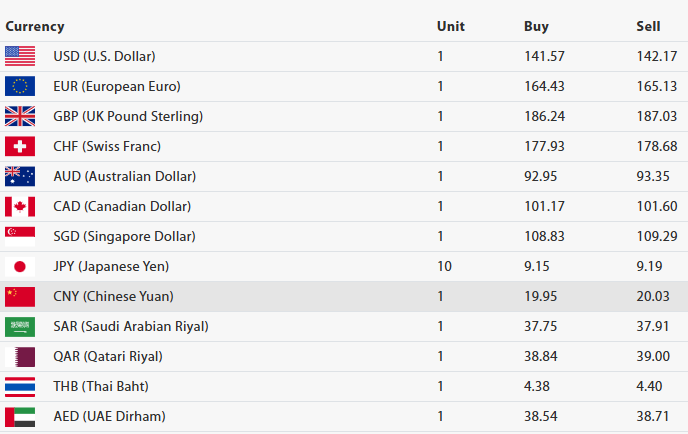The image size is (688, 434).
Task: Click the Singapore flag icon
Action: click(x=20, y=236)
